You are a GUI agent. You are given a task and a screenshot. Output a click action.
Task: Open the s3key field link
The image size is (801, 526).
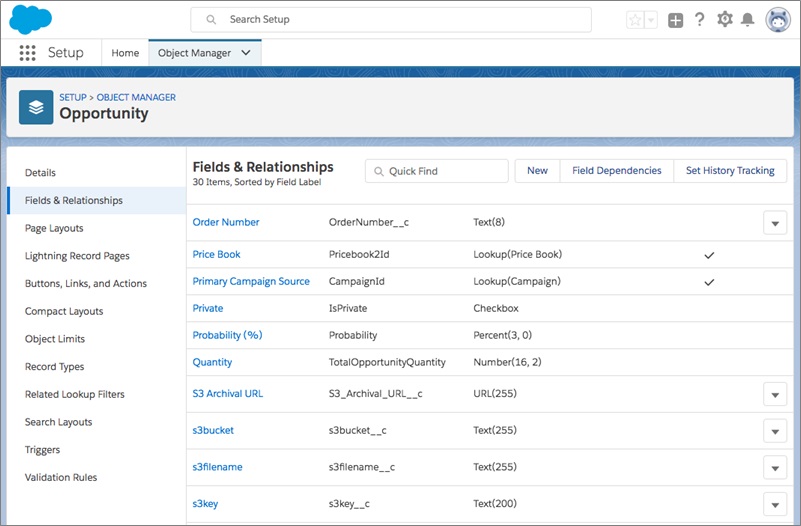click(205, 504)
